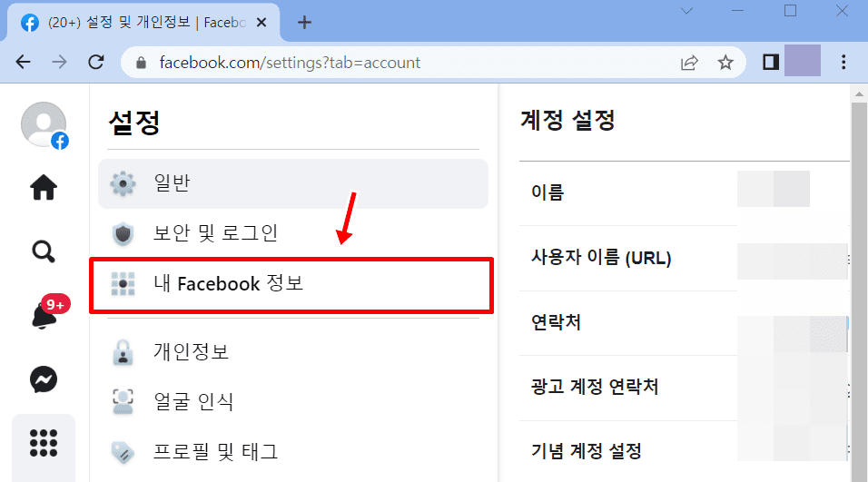Open the notifications bell
The height and width of the screenshot is (482, 868).
[44, 315]
